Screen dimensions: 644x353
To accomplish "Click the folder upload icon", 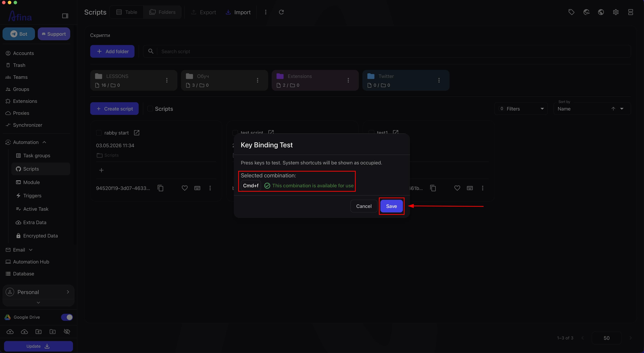I will 39,332.
